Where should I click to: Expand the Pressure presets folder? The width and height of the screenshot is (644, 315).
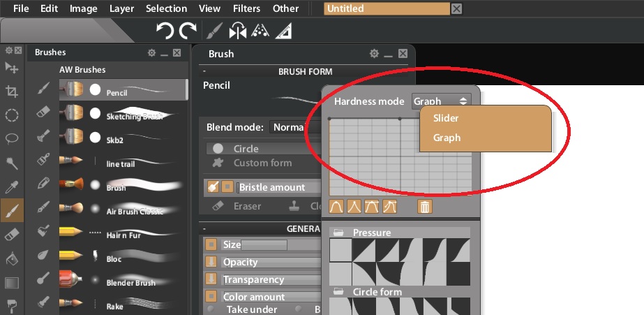coord(338,233)
